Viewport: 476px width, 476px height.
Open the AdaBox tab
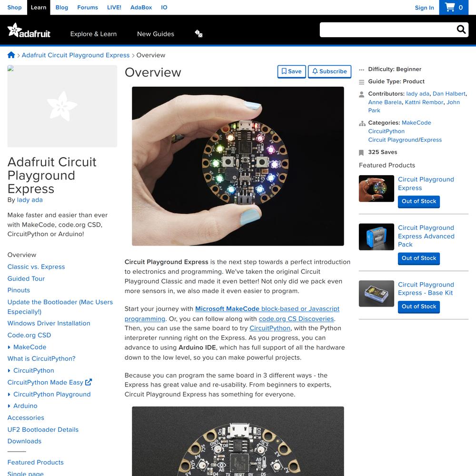click(141, 7)
